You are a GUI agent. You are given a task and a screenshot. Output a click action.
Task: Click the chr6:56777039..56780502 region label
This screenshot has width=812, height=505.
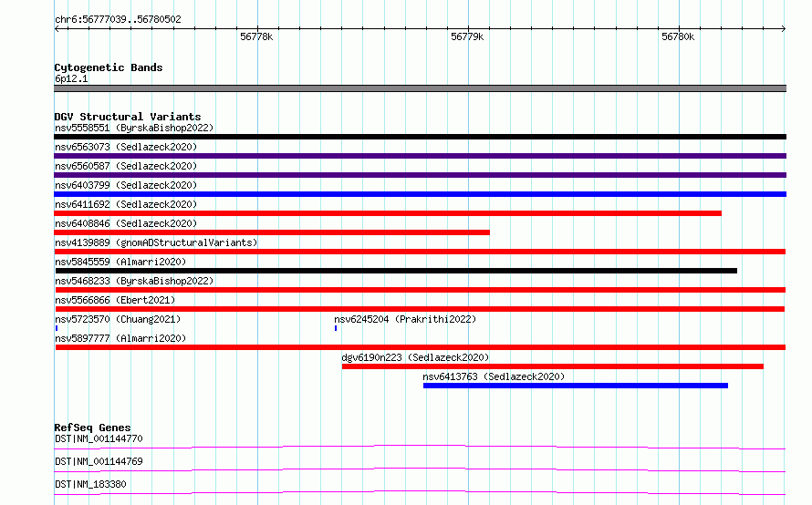118,19
